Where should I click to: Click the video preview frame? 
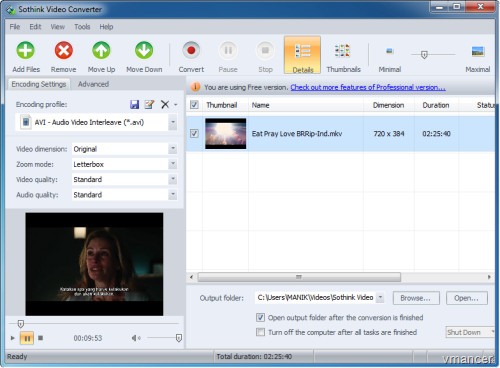(94, 264)
